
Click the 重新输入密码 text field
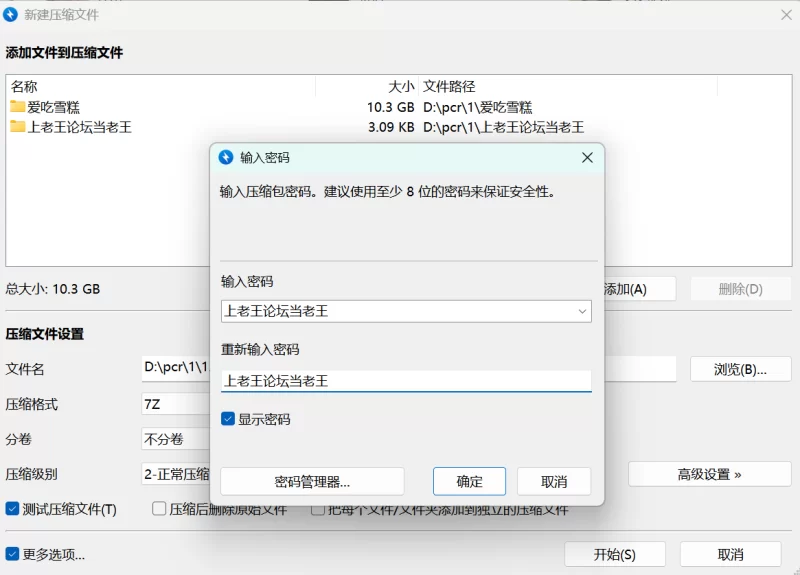405,381
